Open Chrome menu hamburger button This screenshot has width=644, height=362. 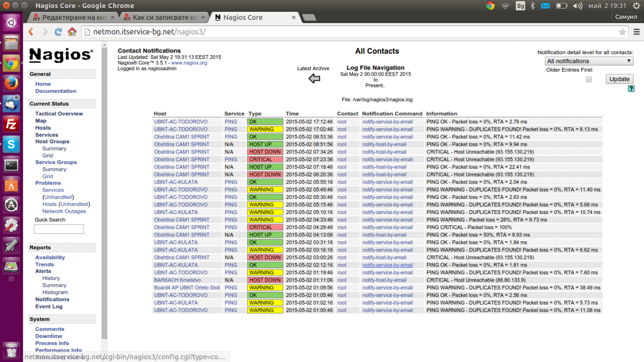click(635, 32)
